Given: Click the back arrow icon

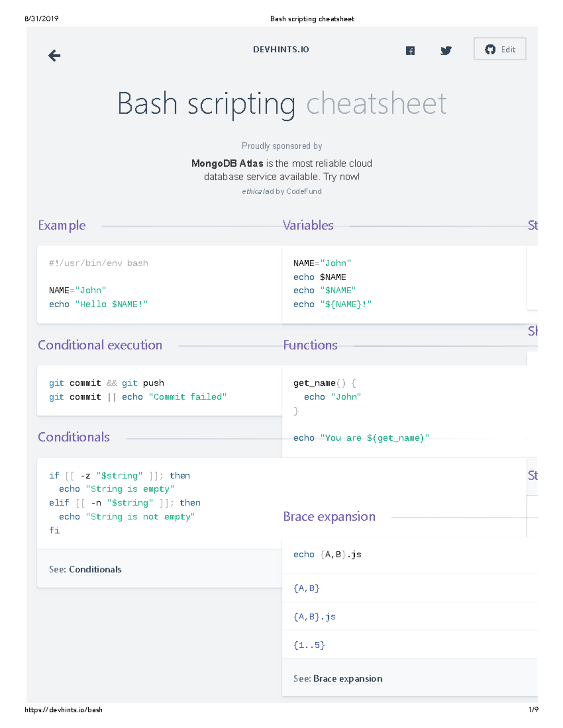Looking at the screenshot, I should coord(54,56).
